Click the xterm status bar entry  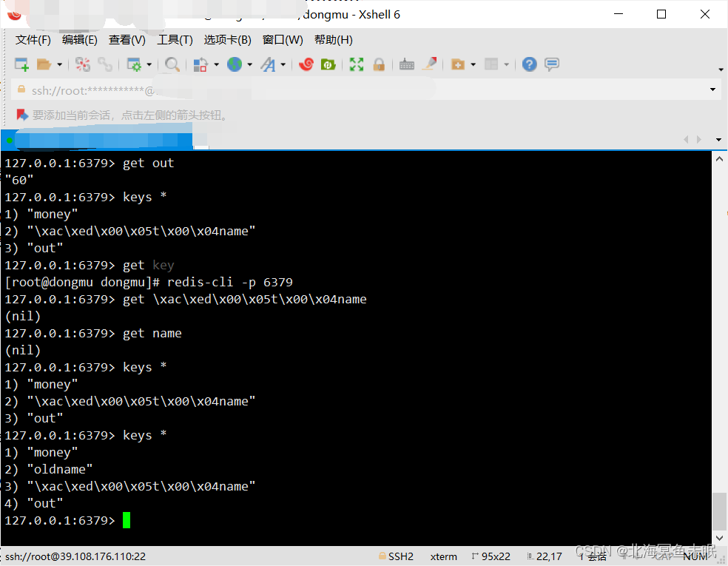tap(443, 556)
